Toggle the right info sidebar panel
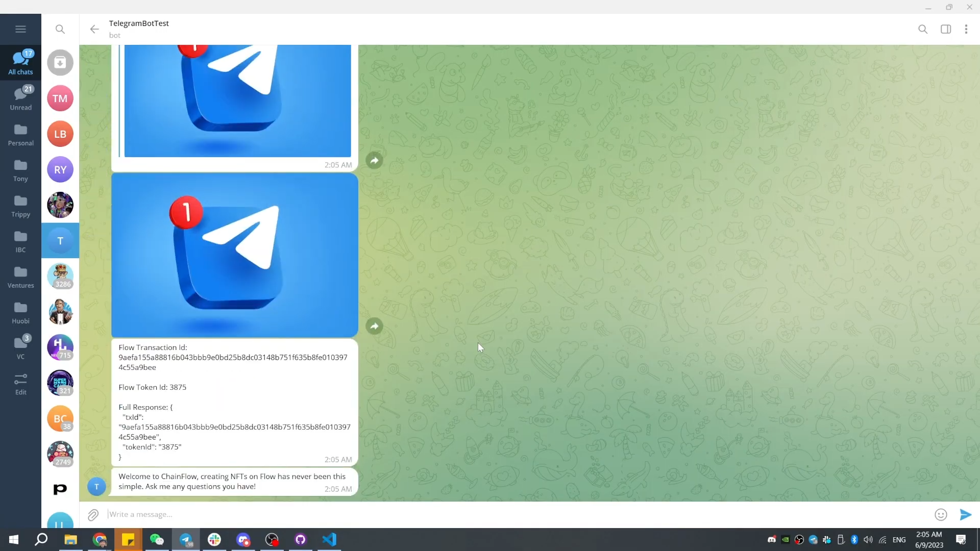 [945, 29]
